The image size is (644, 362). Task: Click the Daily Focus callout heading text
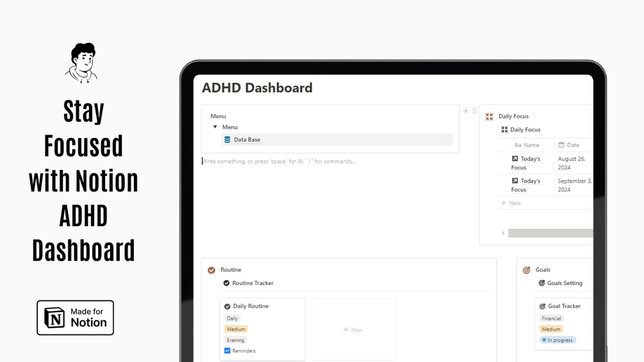(513, 117)
